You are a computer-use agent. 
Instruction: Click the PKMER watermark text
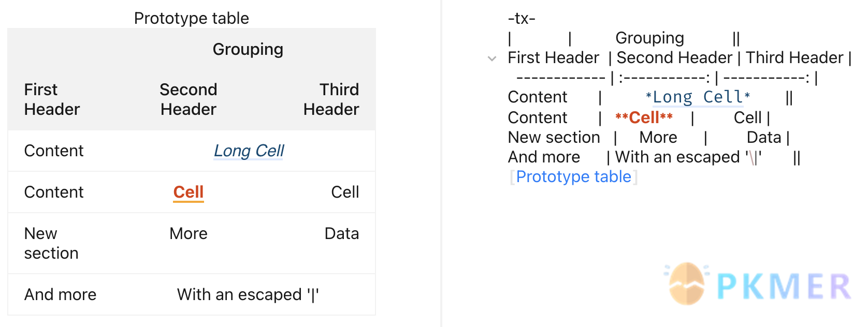click(x=783, y=286)
